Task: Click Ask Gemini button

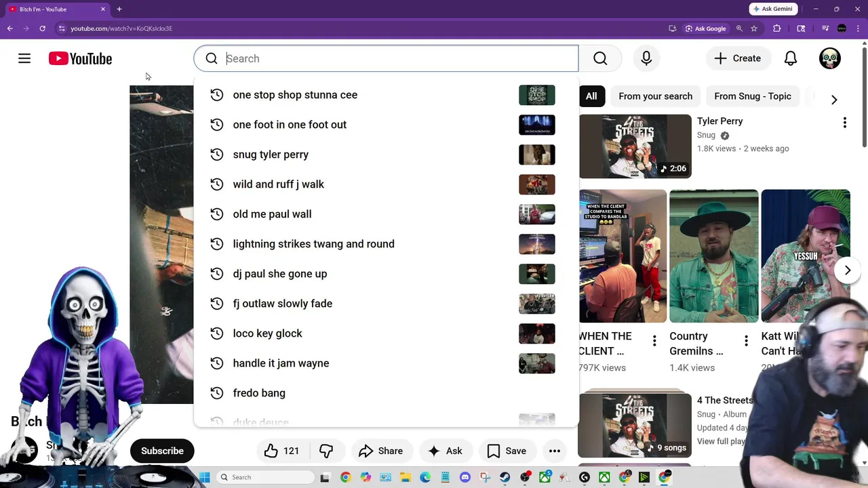Action: point(772,9)
